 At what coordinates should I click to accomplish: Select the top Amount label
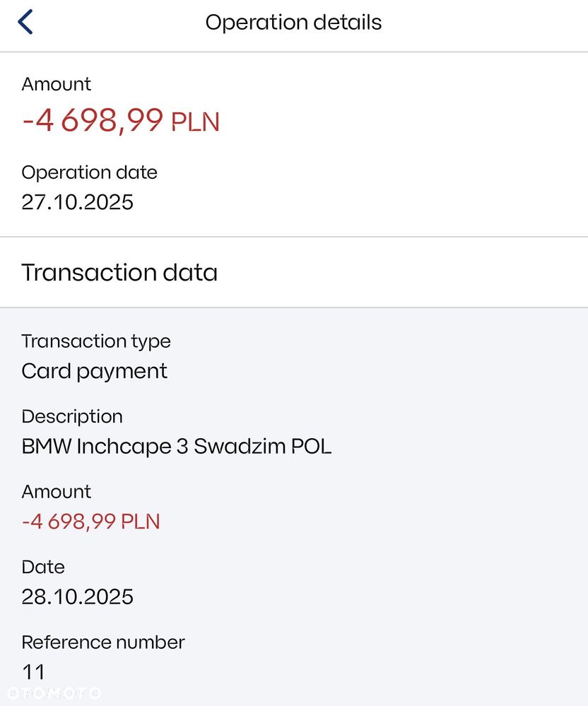click(57, 84)
